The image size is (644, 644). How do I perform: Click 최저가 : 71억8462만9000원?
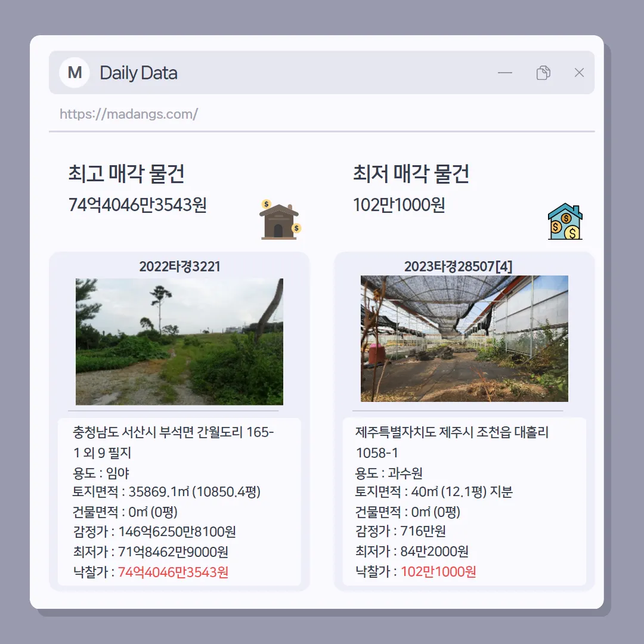[x=150, y=552]
